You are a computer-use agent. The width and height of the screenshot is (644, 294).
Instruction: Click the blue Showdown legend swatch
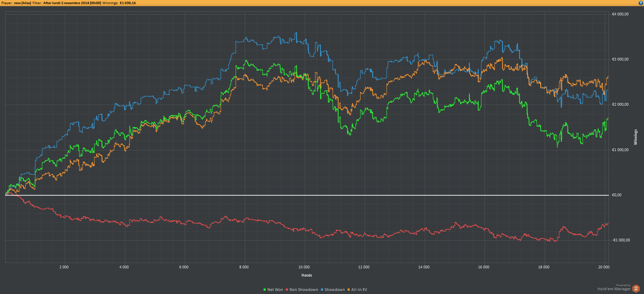322,290
